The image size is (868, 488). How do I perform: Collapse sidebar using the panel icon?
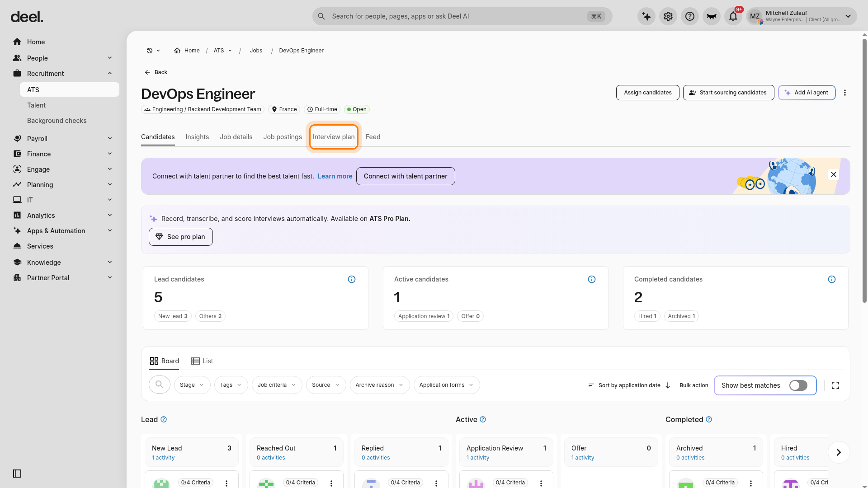17,474
